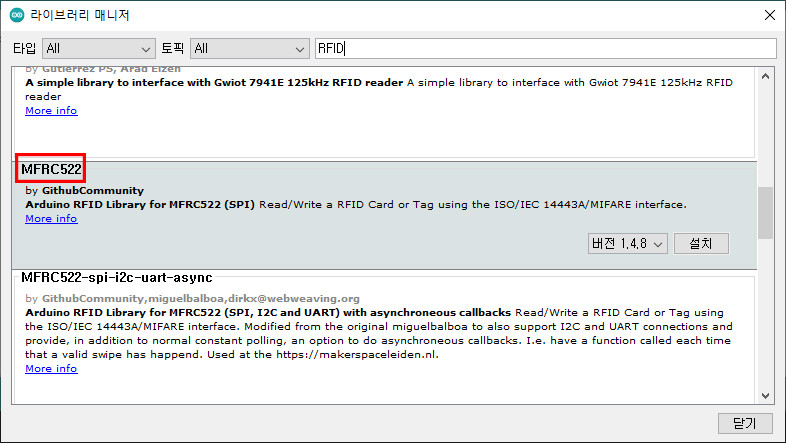Image resolution: width=786 pixels, height=443 pixels.
Task: Click the vertical scrollbar thumb
Action: (765, 212)
